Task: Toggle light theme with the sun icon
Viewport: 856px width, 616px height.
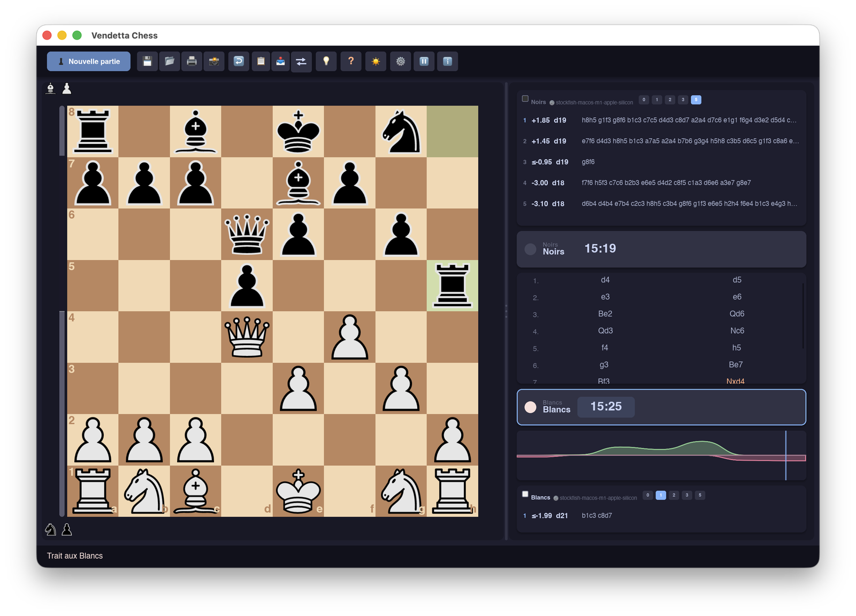Action: (376, 62)
